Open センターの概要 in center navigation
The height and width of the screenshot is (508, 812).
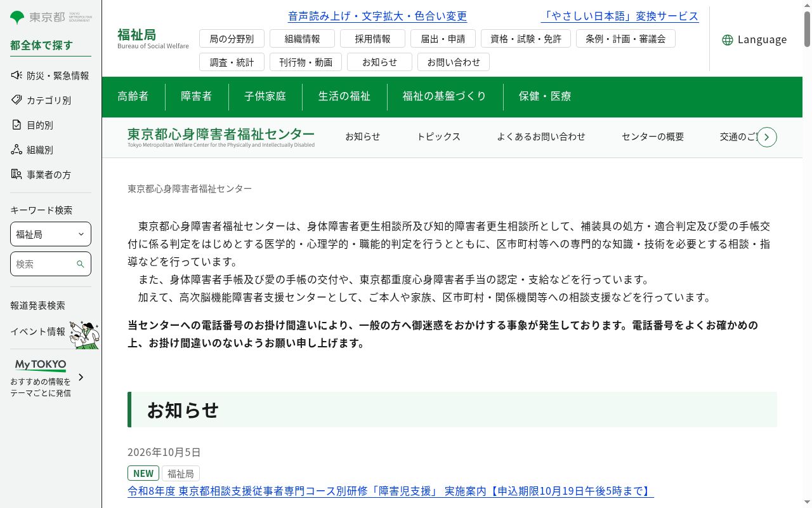653,137
